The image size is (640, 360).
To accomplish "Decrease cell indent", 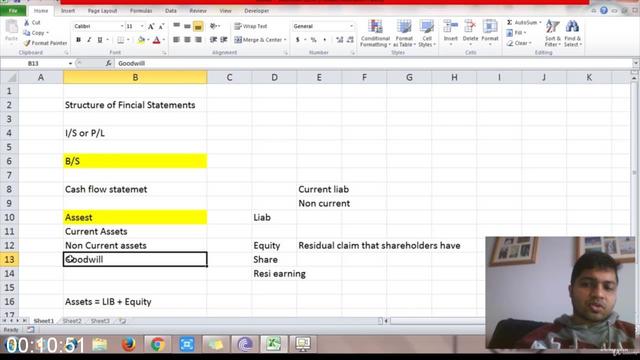I will click(x=213, y=40).
